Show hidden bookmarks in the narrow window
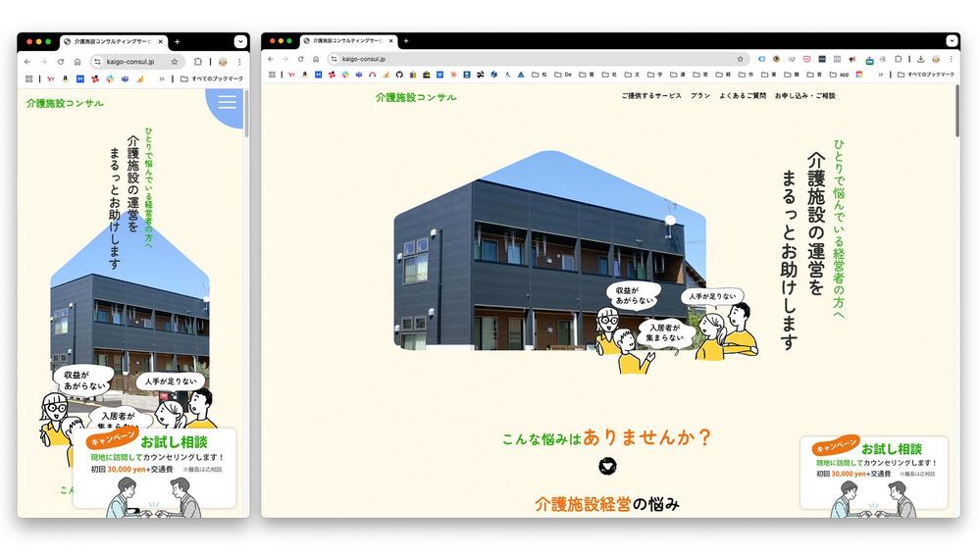This screenshot has width=980, height=558. pyautogui.click(x=162, y=78)
